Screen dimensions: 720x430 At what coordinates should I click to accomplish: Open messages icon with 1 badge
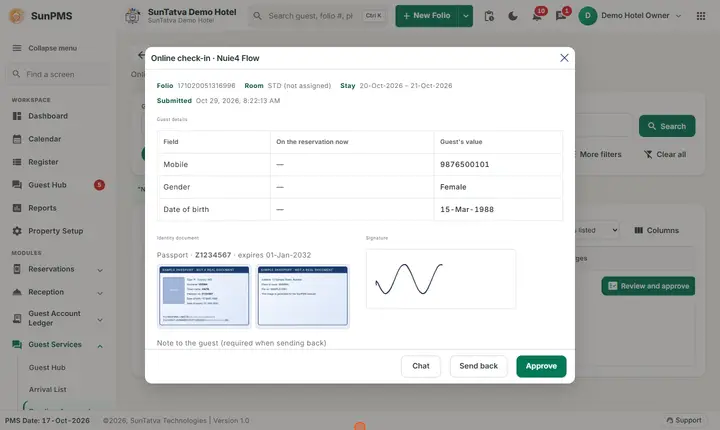click(x=561, y=16)
